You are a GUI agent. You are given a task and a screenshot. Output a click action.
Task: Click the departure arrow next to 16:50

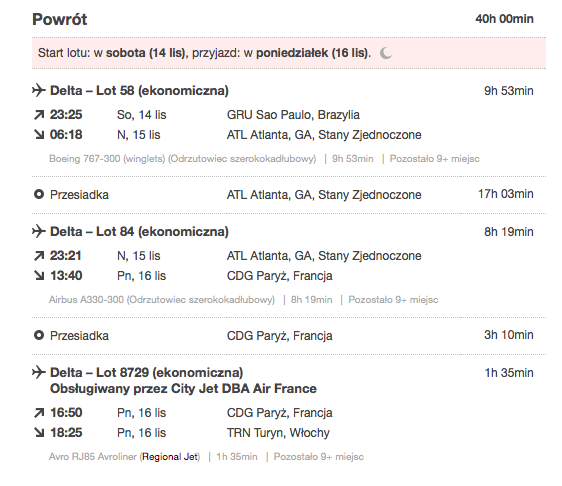coord(39,413)
